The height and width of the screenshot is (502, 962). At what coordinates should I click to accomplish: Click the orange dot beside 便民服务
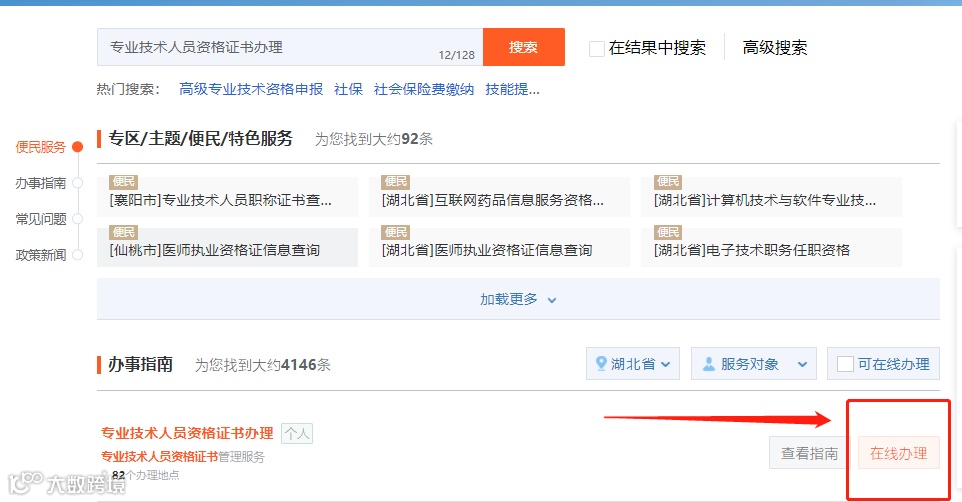pyautogui.click(x=77, y=147)
